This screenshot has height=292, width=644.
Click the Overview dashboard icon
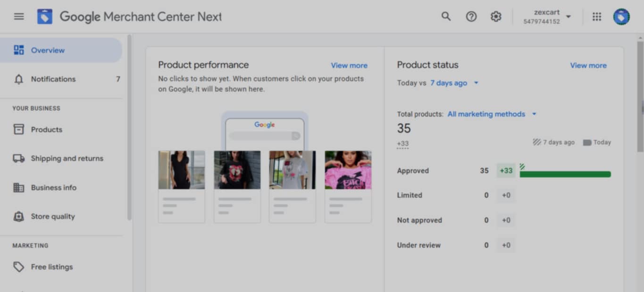[x=19, y=50]
